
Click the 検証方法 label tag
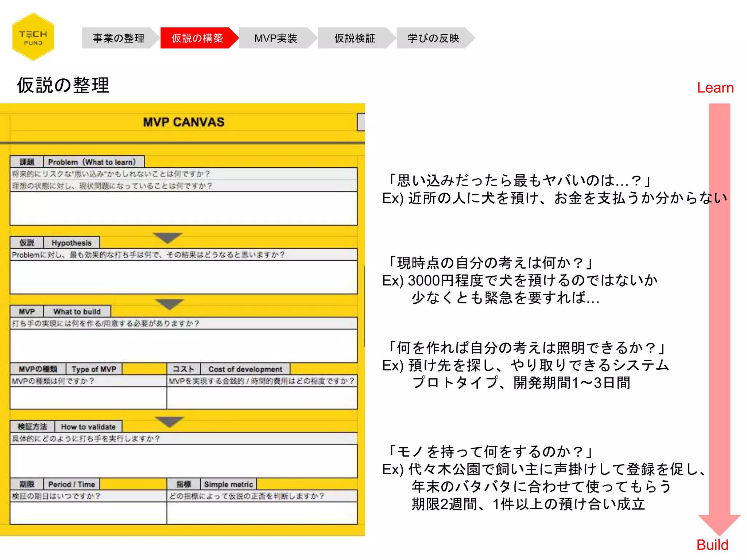(x=32, y=427)
